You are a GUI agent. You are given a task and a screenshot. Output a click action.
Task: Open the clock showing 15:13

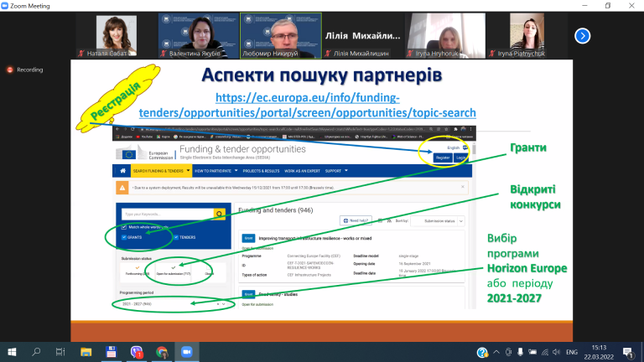(x=599, y=352)
